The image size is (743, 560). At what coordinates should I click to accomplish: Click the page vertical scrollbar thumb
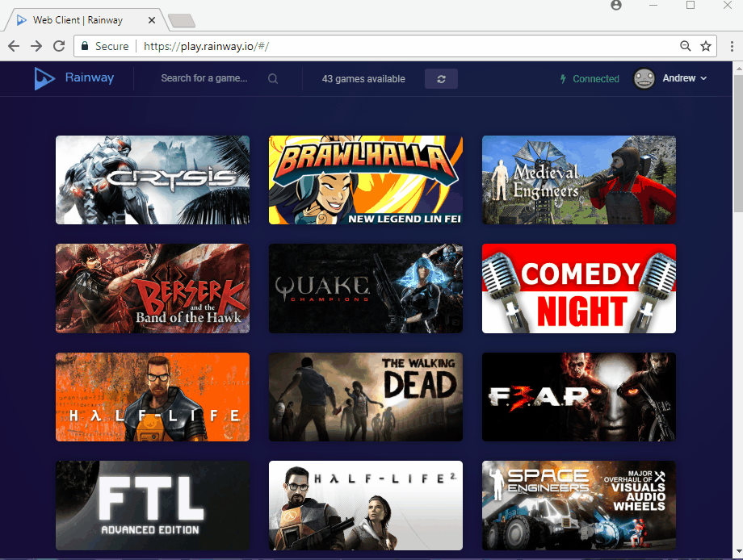738,143
